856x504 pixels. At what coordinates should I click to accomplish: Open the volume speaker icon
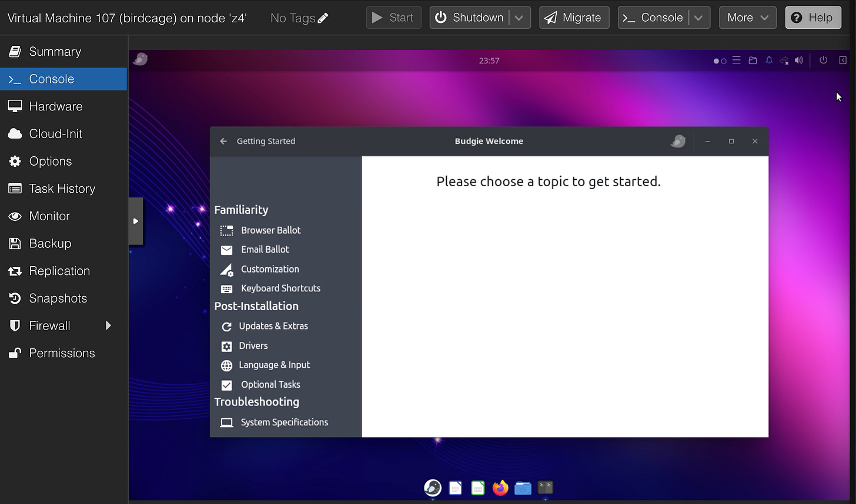click(x=799, y=61)
